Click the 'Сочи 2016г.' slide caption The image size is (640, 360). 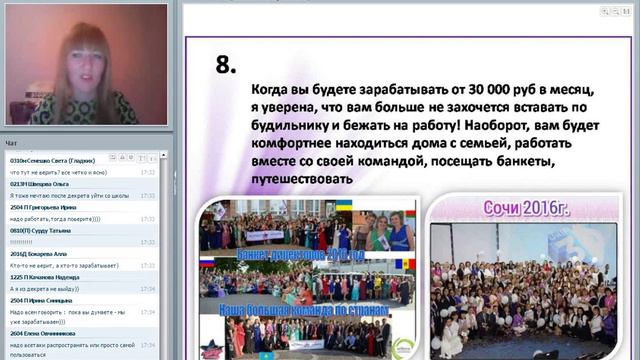[x=526, y=208]
